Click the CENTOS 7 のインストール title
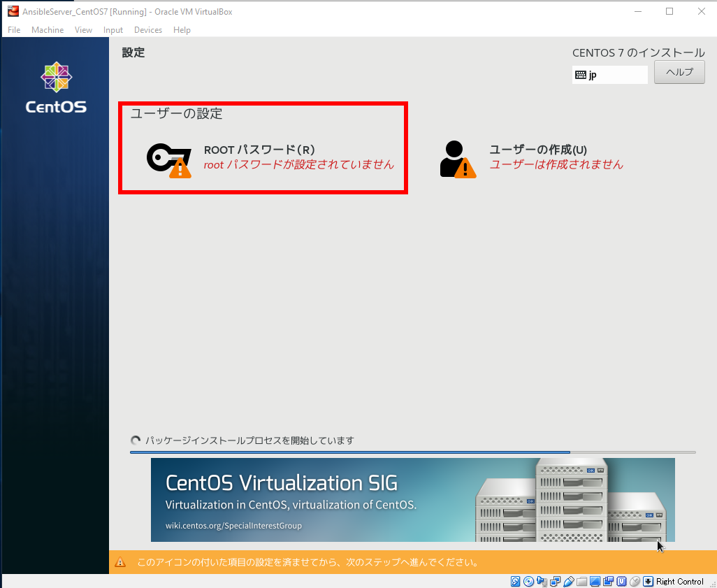Image resolution: width=717 pixels, height=588 pixels. (x=638, y=52)
